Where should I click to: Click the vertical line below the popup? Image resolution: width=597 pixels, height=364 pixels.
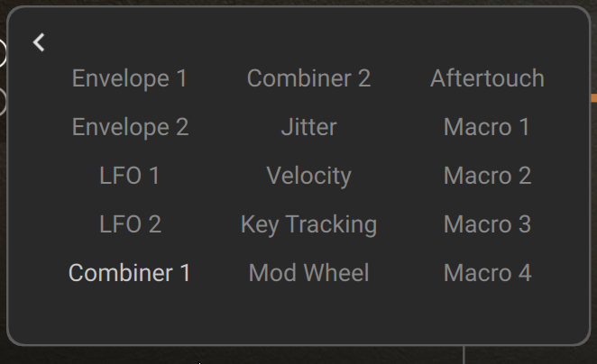coord(464,355)
